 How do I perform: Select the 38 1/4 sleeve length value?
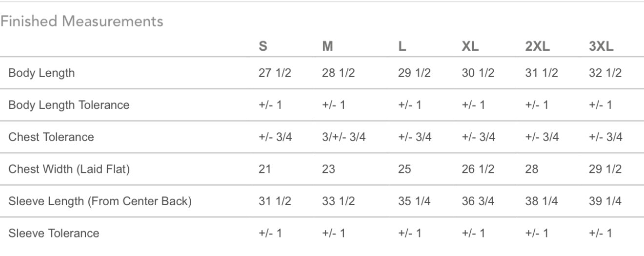click(542, 201)
